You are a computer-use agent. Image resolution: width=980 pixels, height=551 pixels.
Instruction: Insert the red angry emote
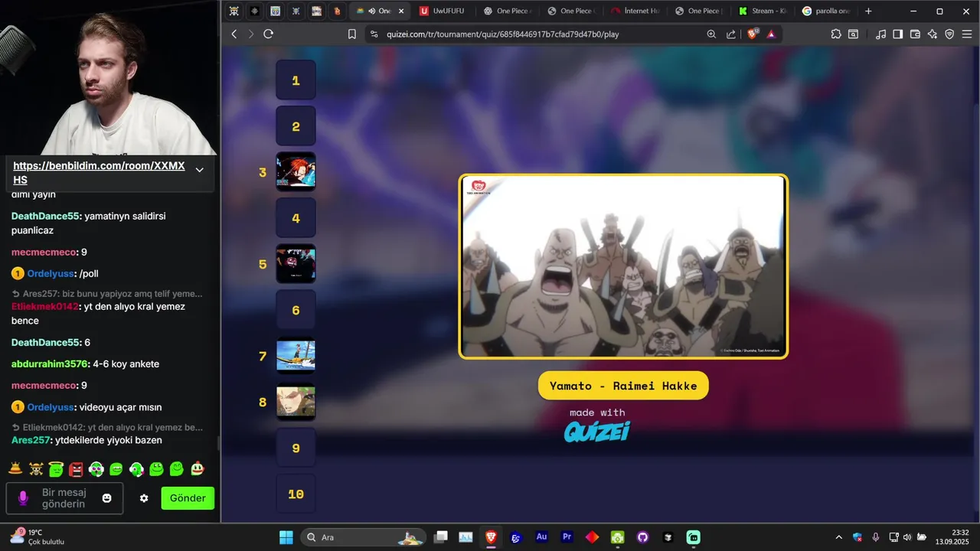[x=76, y=468]
